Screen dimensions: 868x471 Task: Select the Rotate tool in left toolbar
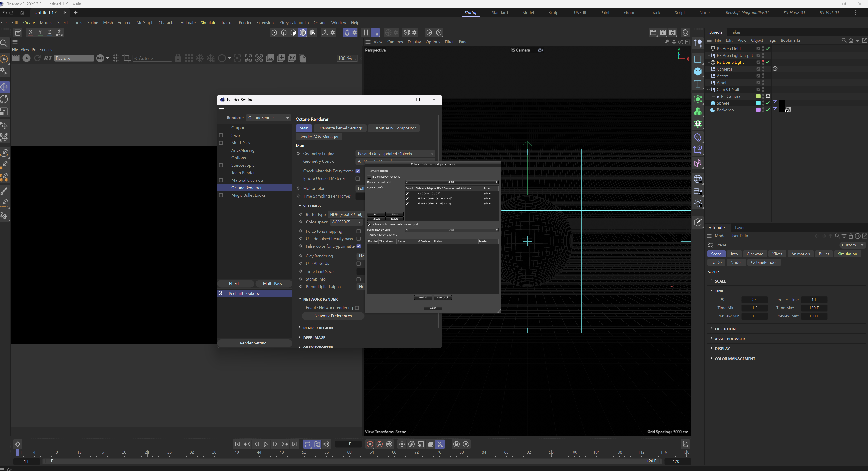4,100
